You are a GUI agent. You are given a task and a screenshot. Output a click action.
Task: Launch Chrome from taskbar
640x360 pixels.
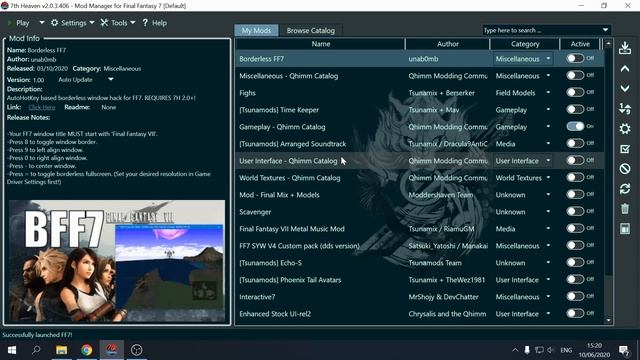tap(87, 350)
